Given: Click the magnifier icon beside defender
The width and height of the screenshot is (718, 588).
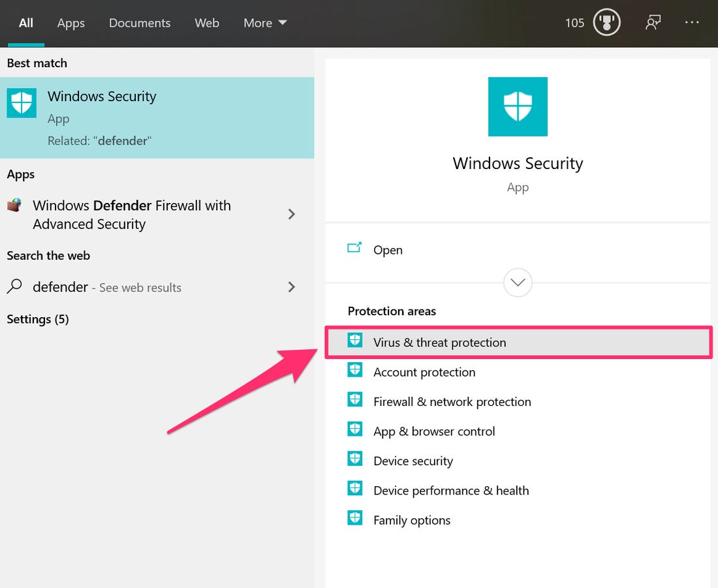Looking at the screenshot, I should (14, 286).
